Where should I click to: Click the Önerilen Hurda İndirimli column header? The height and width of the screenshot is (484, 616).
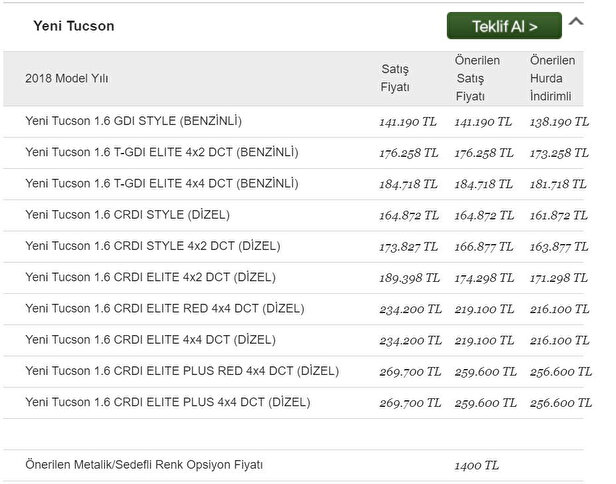tap(552, 78)
